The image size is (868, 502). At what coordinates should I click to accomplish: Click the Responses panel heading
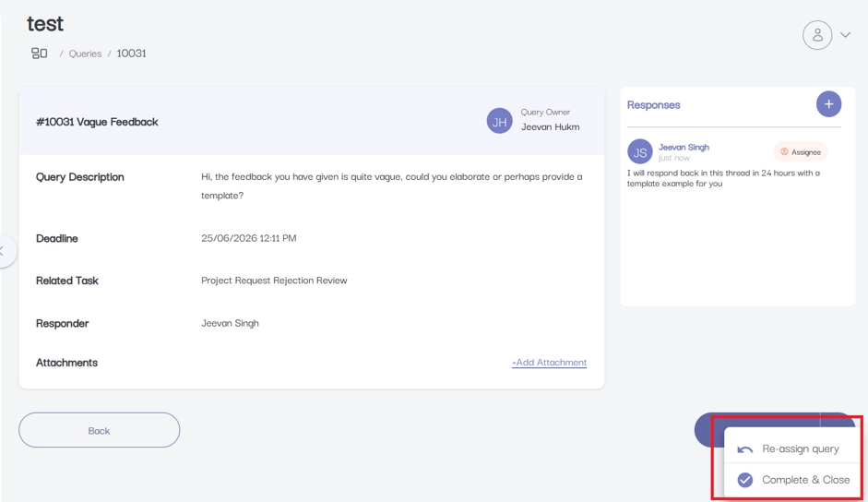[653, 104]
